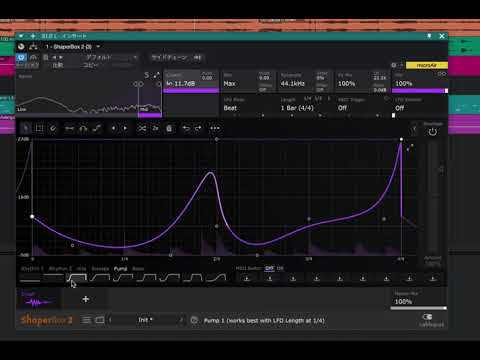Select the third Pump wave preset

(x=77, y=277)
